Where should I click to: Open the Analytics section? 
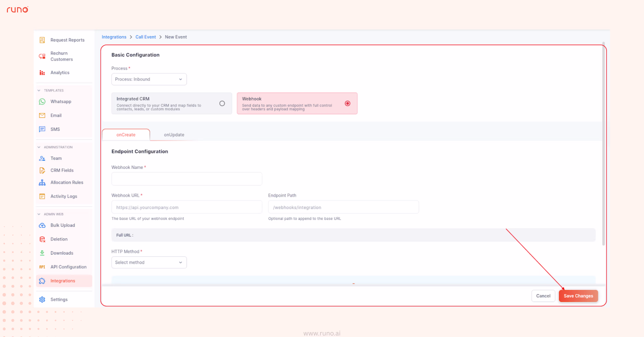[x=60, y=72]
